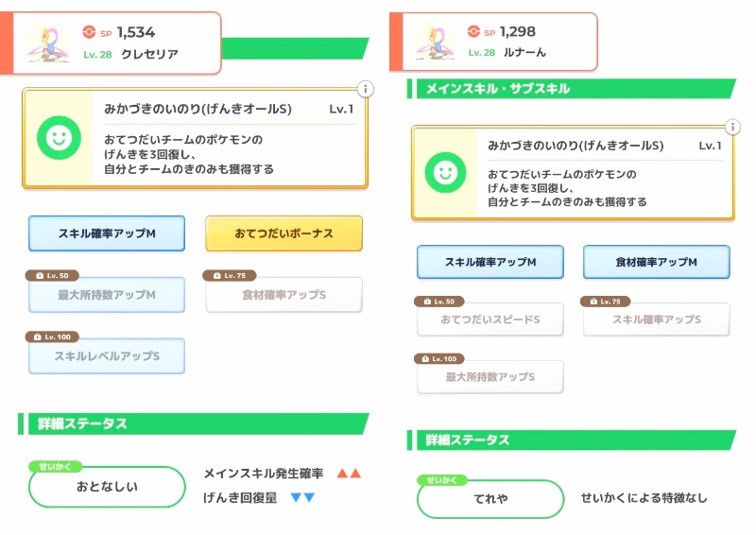Image resolution: width=756 pixels, height=535 pixels.
Task: Click info icon on left skill card
Action: [x=366, y=90]
